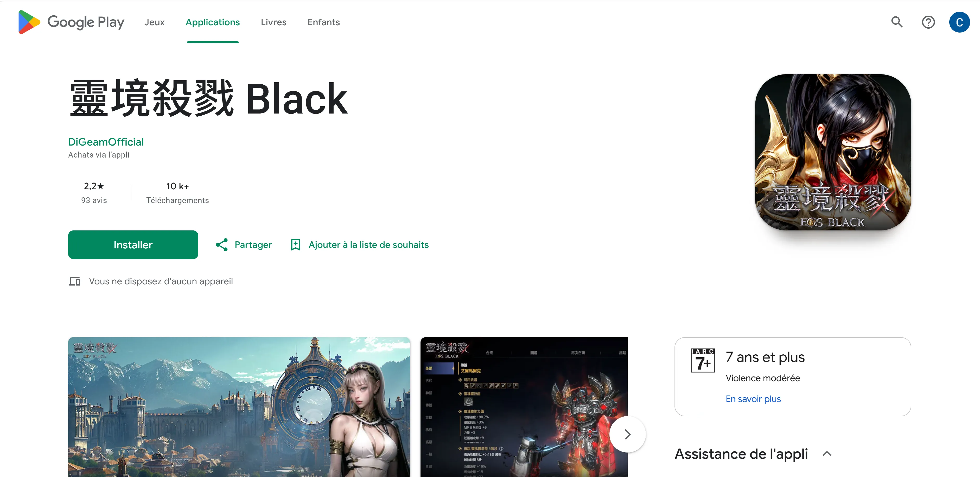Screen dimensions: 980x477
Task: Click the Google Play logo
Action: click(x=71, y=22)
